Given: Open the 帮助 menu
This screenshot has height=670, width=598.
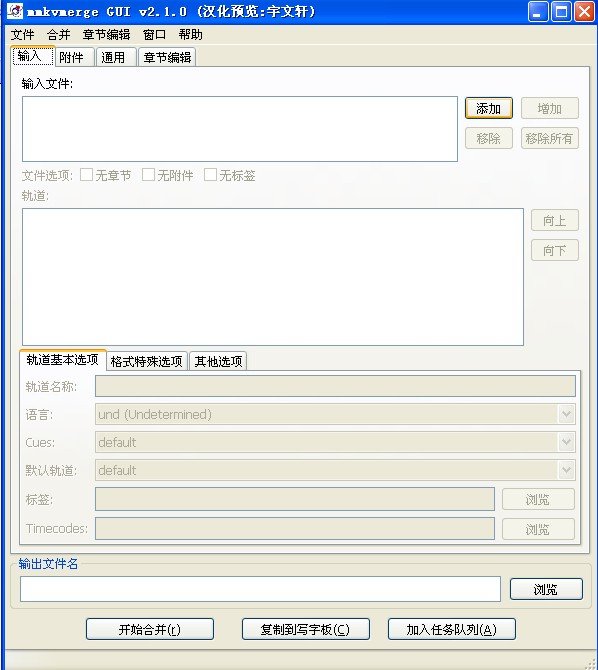Looking at the screenshot, I should point(191,35).
